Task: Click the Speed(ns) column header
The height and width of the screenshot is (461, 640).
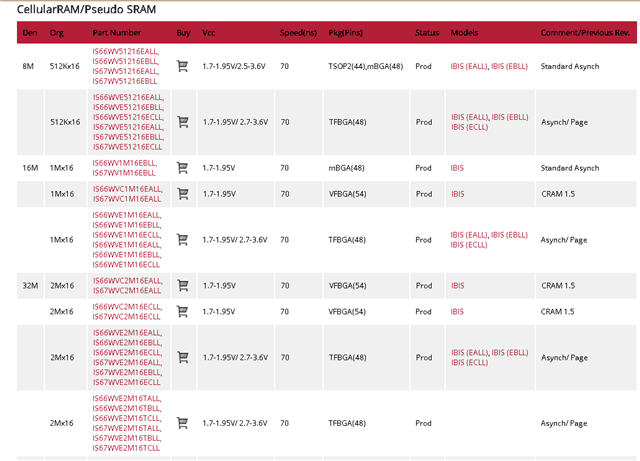Action: pyautogui.click(x=298, y=33)
